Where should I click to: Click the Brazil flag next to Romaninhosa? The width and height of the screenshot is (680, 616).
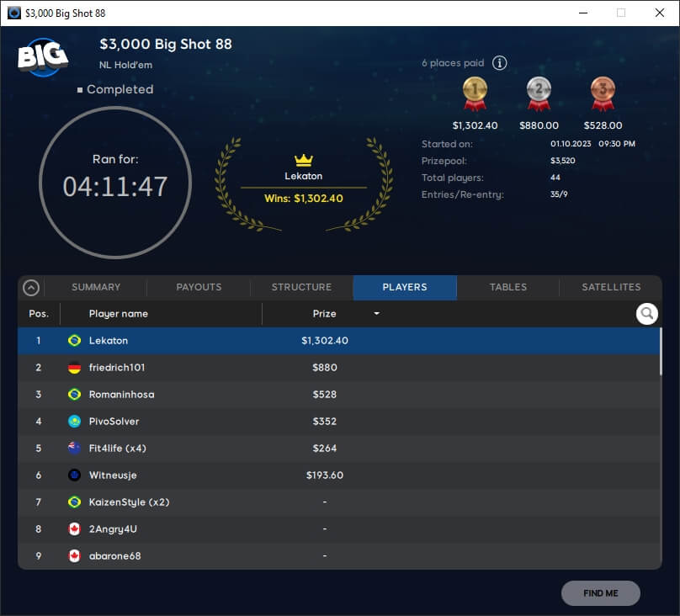coord(75,394)
